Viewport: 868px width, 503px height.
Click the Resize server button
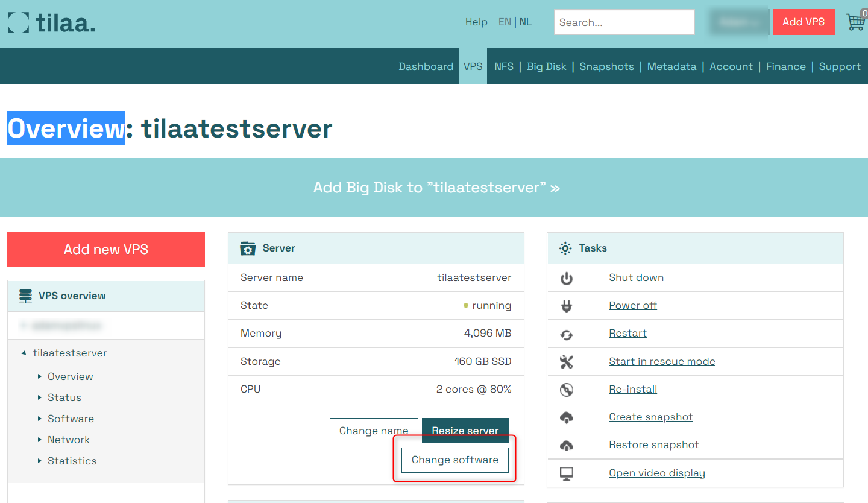pyautogui.click(x=465, y=431)
